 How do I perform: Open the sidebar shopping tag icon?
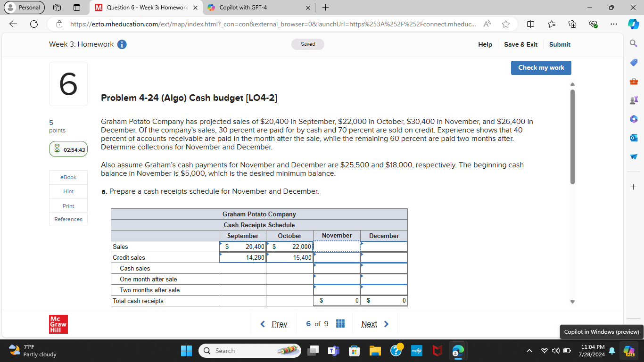click(x=633, y=63)
